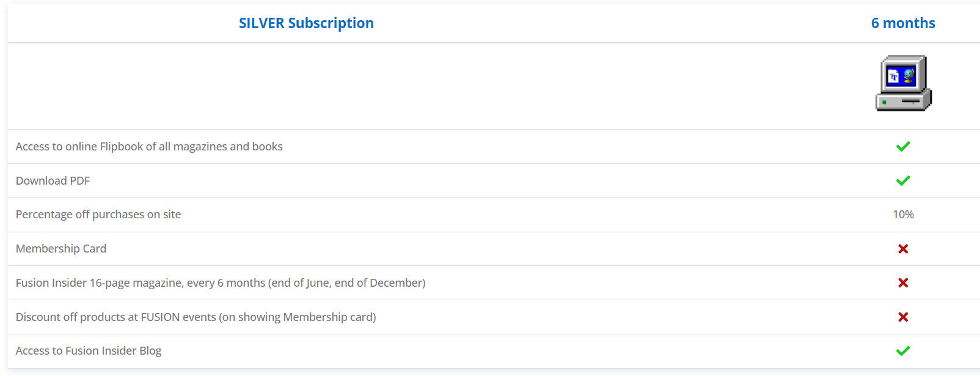Click the blue screen of the computer icon

[901, 76]
